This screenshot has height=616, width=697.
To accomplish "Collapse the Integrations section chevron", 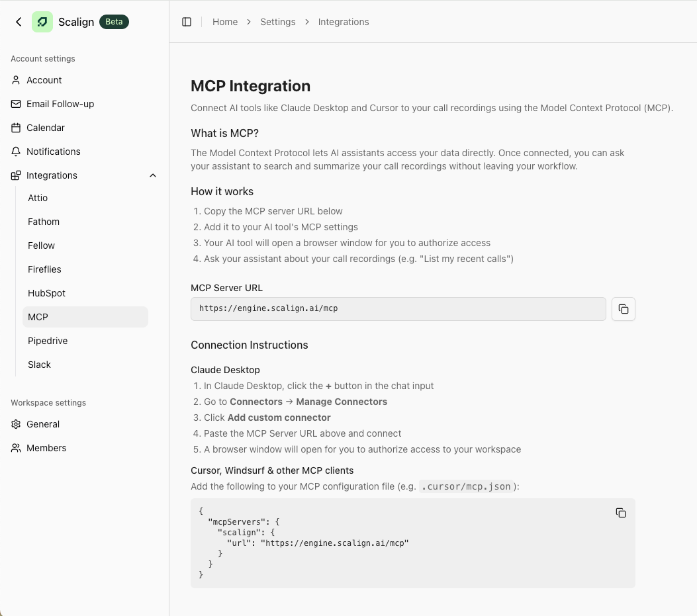I will point(153,175).
